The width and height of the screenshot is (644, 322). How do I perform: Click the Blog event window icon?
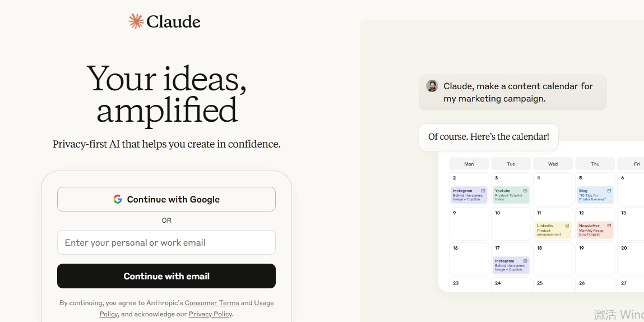609,191
